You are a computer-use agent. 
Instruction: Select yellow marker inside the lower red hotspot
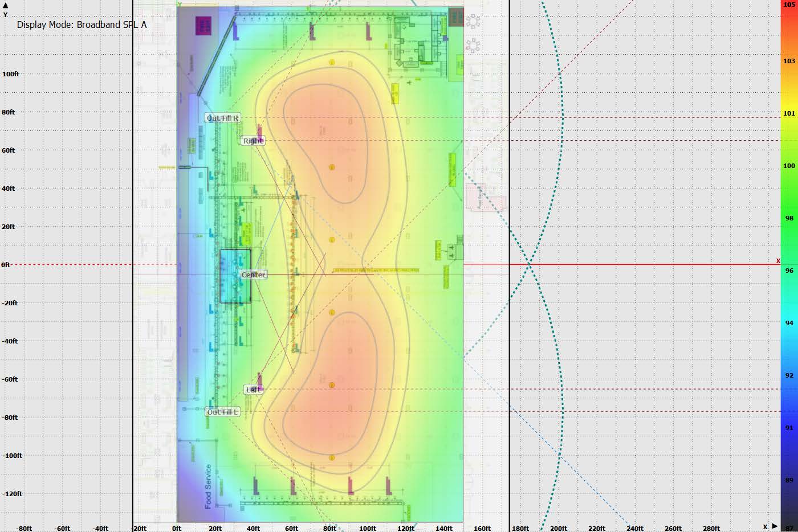332,385
